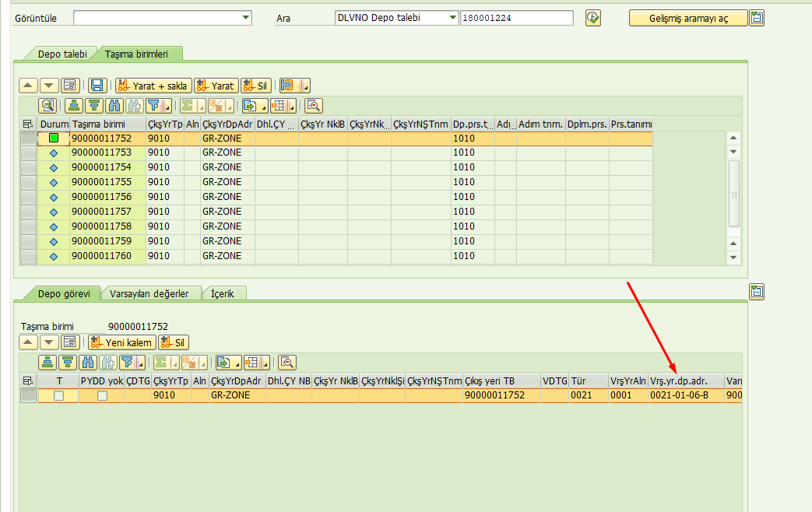Click the Gelişmiş aramayı aç button
This screenshot has height=512, width=812.
click(x=687, y=17)
